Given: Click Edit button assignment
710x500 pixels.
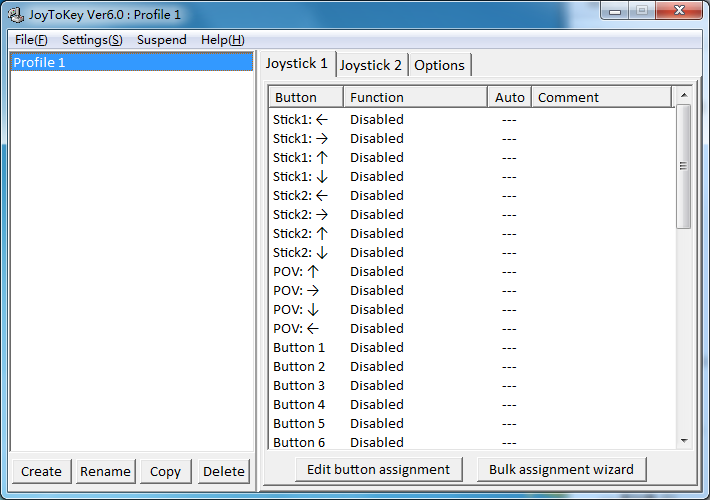Looking at the screenshot, I should 379,469.
